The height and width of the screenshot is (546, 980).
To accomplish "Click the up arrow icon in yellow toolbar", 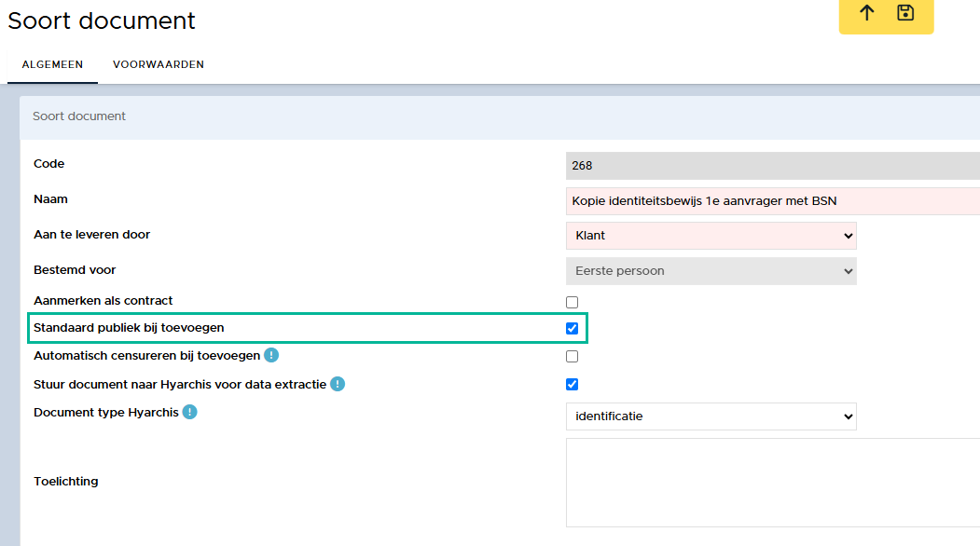I will coord(867,13).
